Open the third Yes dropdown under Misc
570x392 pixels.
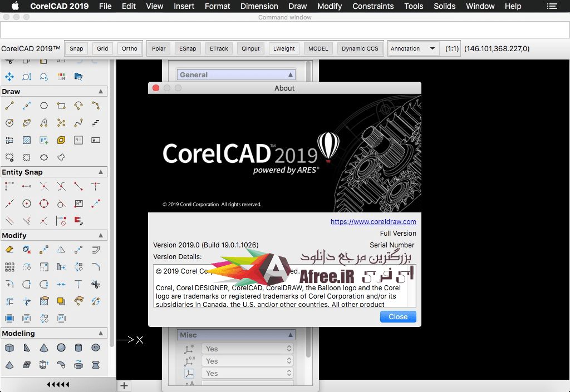click(x=247, y=373)
